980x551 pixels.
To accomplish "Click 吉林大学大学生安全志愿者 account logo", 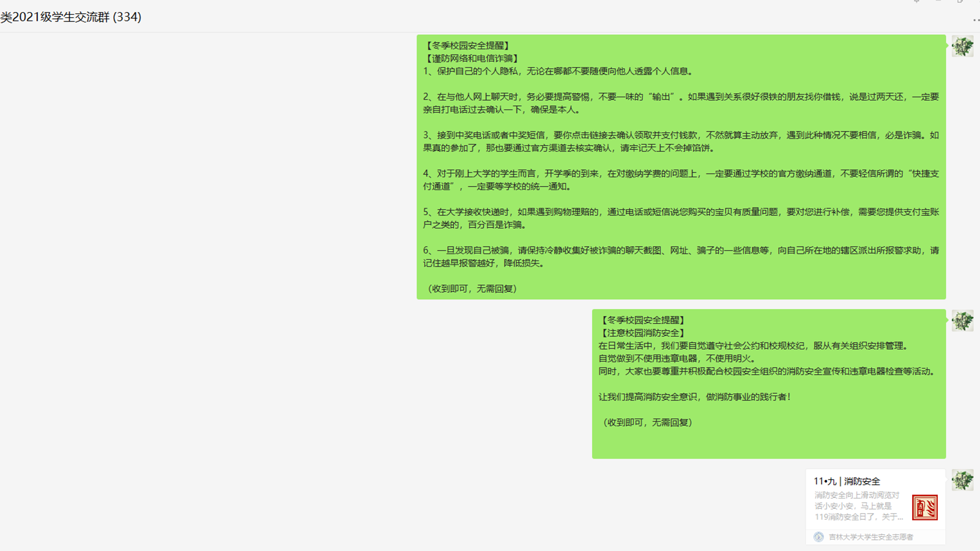I will 819,537.
